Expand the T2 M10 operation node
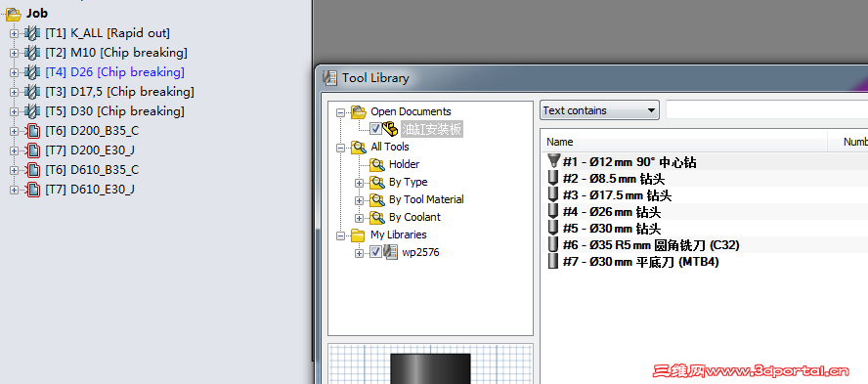 coord(14,53)
